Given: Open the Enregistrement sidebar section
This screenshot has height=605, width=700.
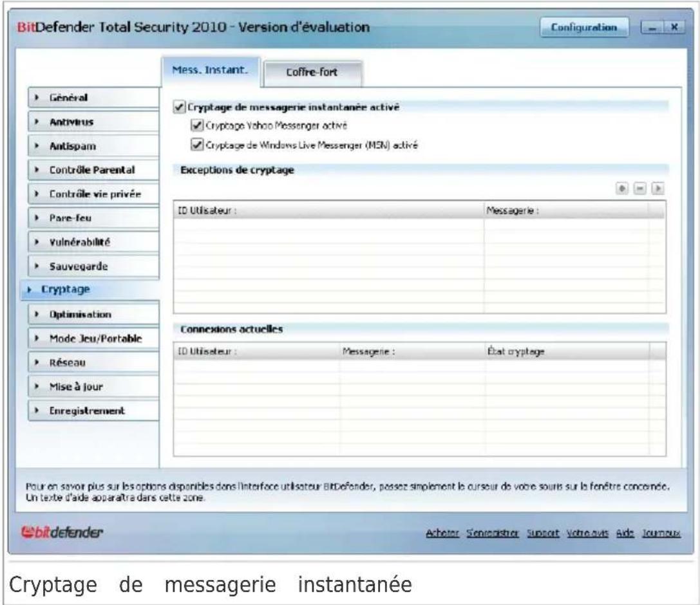Looking at the screenshot, I should 94,411.
